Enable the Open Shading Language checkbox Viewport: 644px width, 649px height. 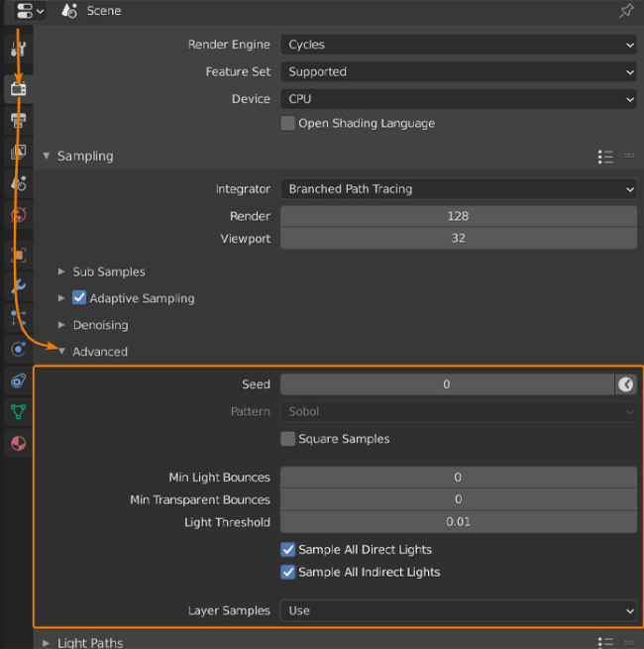(288, 124)
